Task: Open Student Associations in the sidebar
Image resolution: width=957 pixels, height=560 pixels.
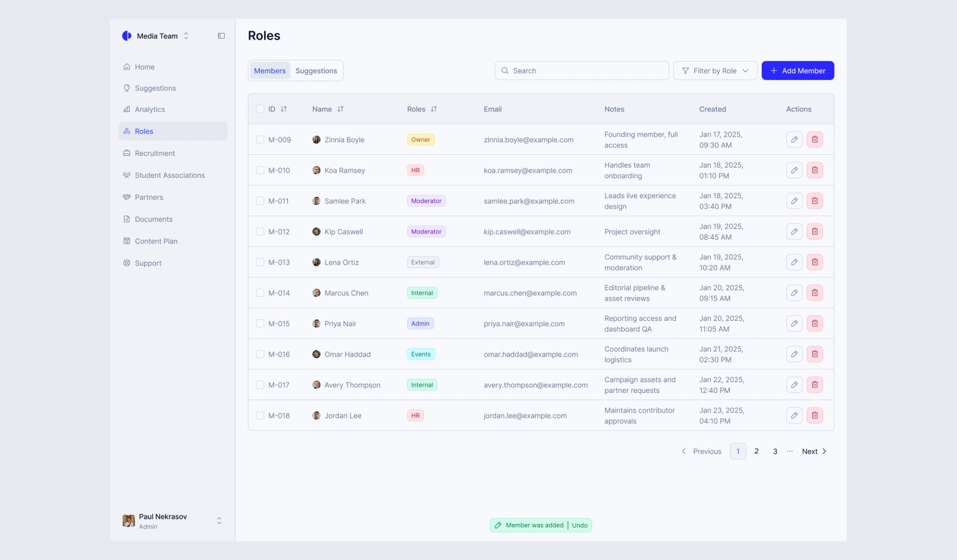Action: pyautogui.click(x=173, y=175)
